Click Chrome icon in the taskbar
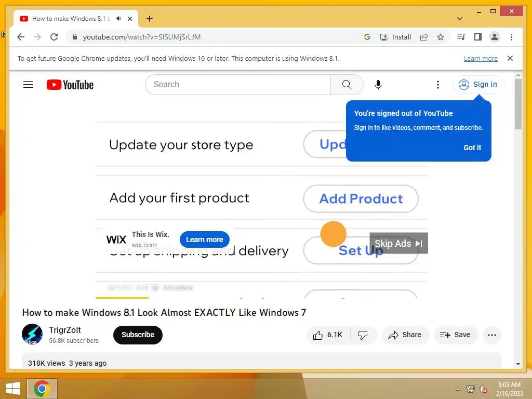532x399 pixels. 42,389
